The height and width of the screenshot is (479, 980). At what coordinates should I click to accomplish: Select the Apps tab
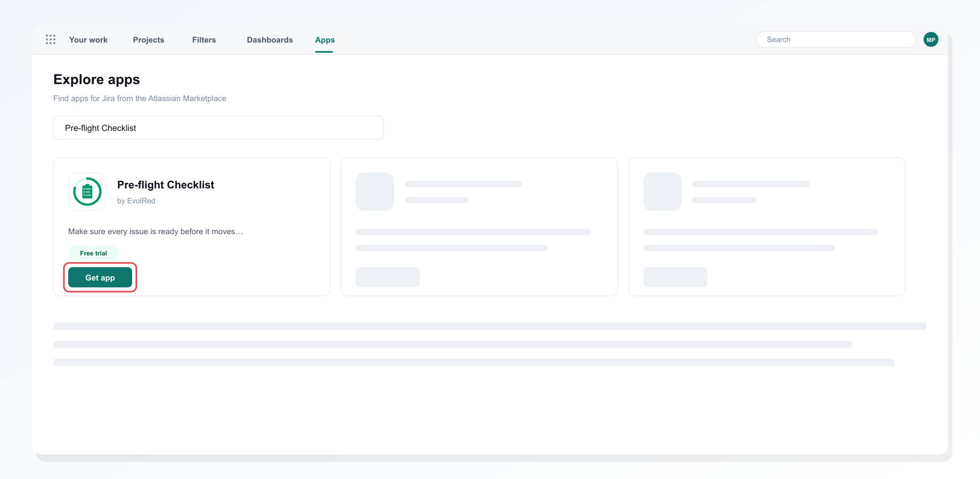tap(325, 40)
